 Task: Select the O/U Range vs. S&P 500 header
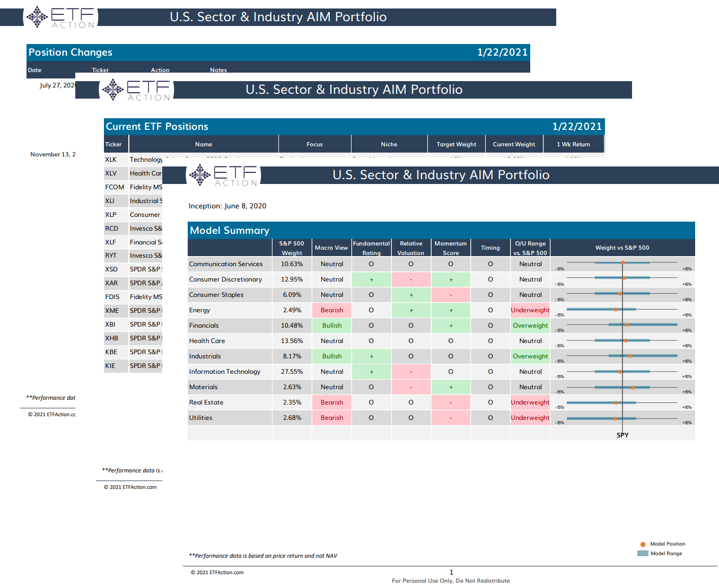pyautogui.click(x=530, y=248)
